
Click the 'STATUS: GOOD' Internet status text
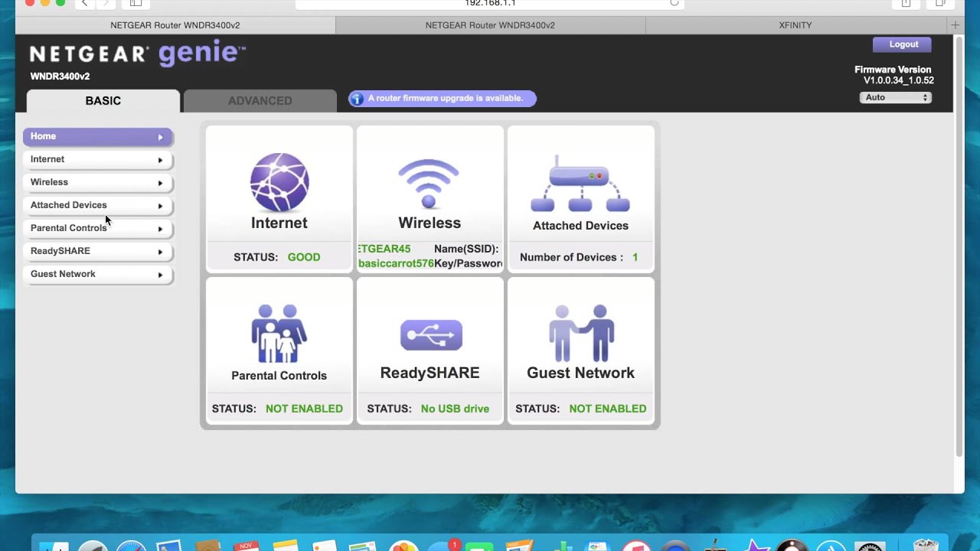click(277, 257)
